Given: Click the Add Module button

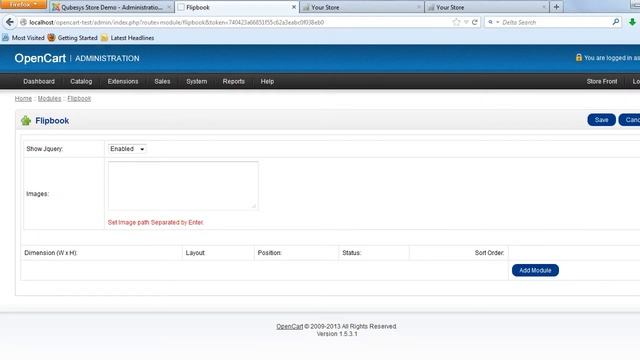Looking at the screenshot, I should pyautogui.click(x=535, y=270).
